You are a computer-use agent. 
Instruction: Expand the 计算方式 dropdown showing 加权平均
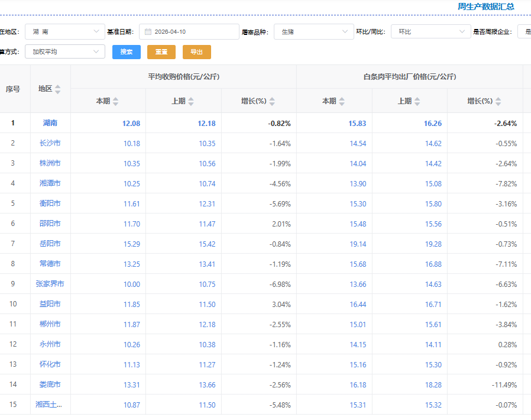[x=64, y=52]
